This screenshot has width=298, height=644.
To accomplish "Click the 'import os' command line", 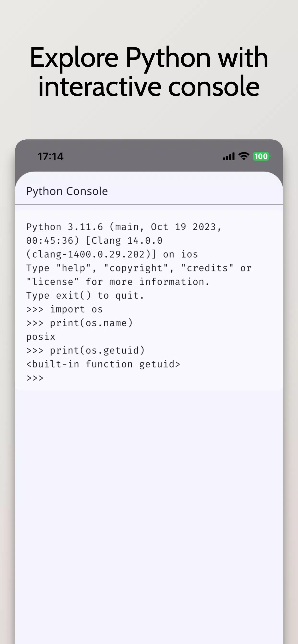I will pyautogui.click(x=65, y=309).
